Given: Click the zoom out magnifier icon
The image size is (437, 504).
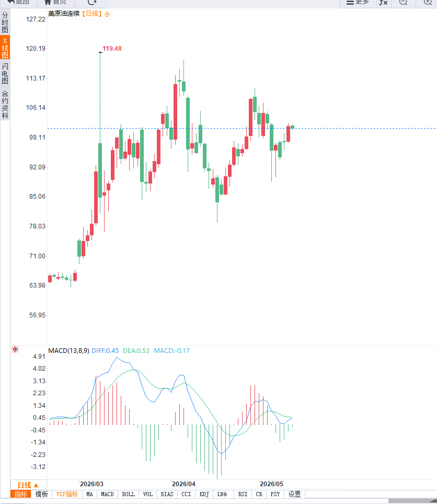Looking at the screenshot, I should coord(403,2).
